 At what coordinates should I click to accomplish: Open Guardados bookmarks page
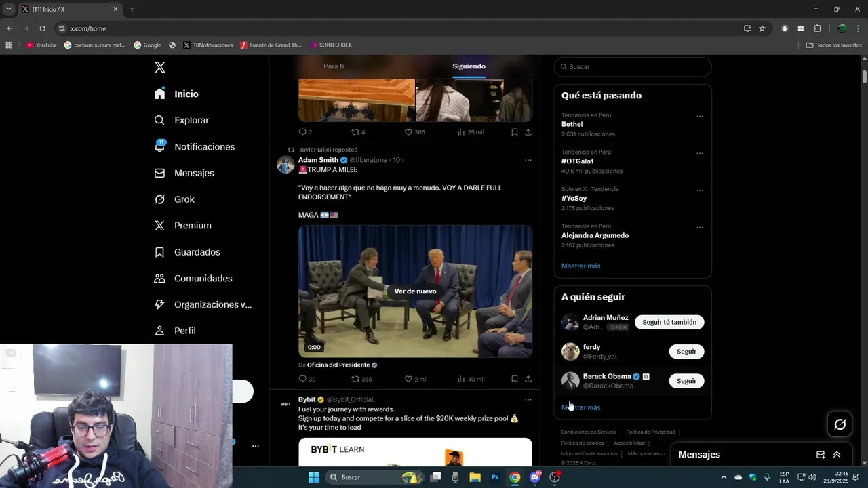pos(187,252)
